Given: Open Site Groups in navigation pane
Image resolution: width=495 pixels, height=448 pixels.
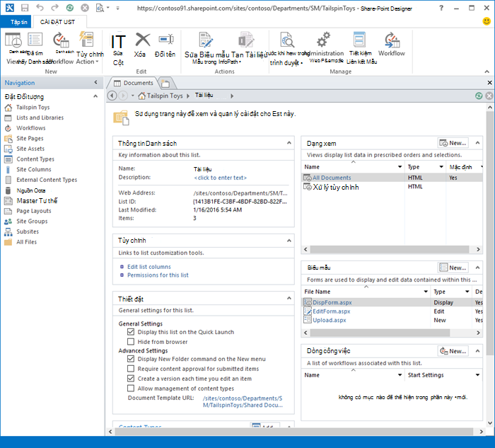Looking at the screenshot, I should tap(32, 221).
